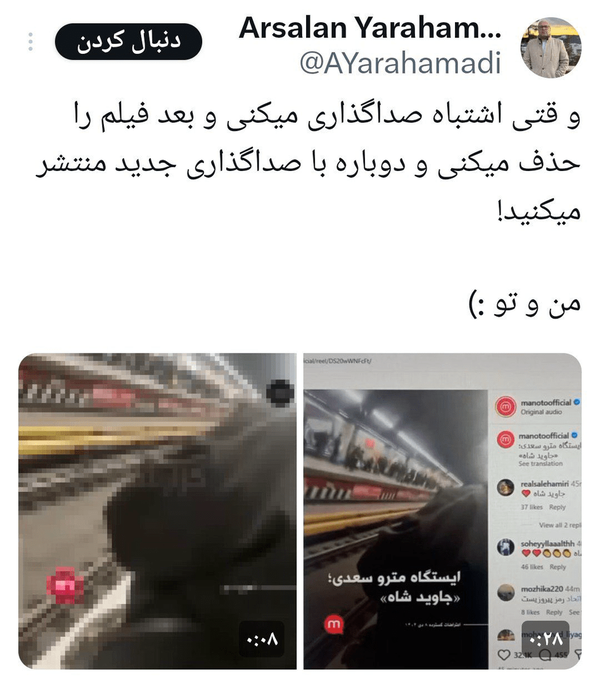
Task: Open Arsalan Yarahamadi's profile picture
Action: [551, 48]
